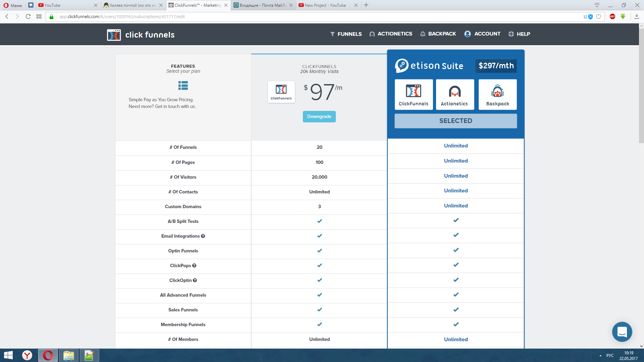
Task: Open the chat support widget
Action: click(x=622, y=332)
